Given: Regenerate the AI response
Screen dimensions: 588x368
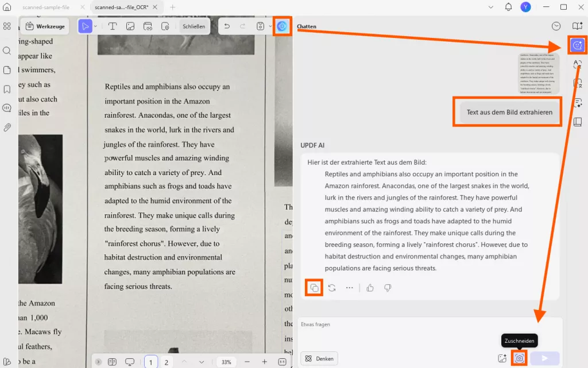Looking at the screenshot, I should [x=332, y=288].
